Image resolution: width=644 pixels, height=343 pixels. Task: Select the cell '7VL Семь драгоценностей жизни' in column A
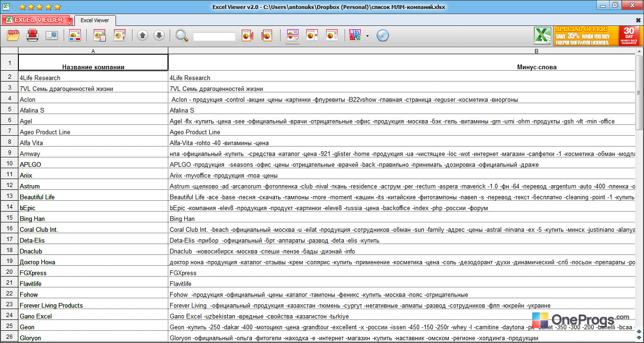click(x=93, y=88)
